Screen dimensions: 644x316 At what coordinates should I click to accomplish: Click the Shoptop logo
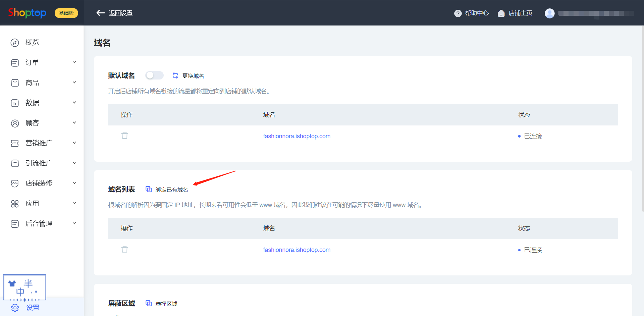pos(27,13)
